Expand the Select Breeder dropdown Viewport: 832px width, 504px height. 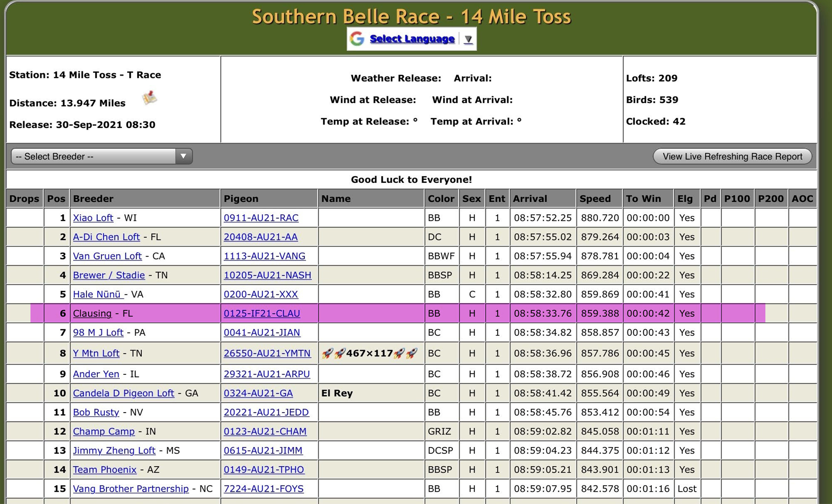[x=102, y=156]
